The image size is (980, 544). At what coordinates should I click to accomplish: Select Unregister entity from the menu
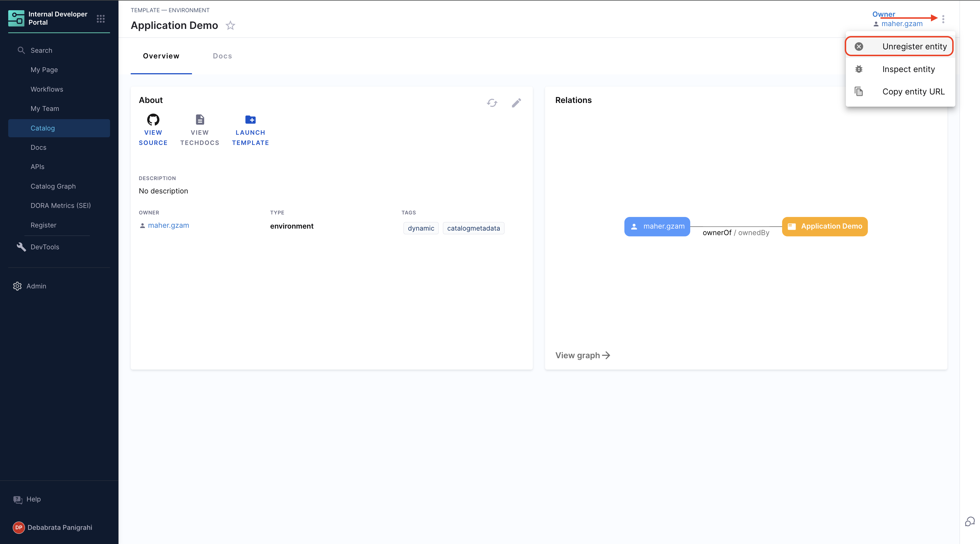click(899, 47)
